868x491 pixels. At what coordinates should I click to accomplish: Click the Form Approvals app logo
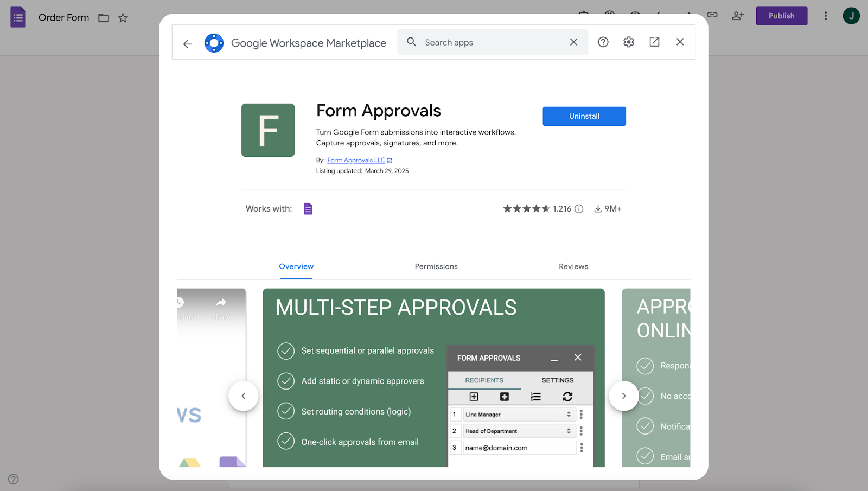[x=268, y=130]
